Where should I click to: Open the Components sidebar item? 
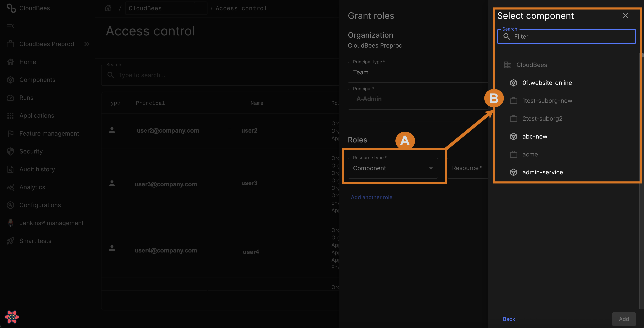click(x=37, y=80)
